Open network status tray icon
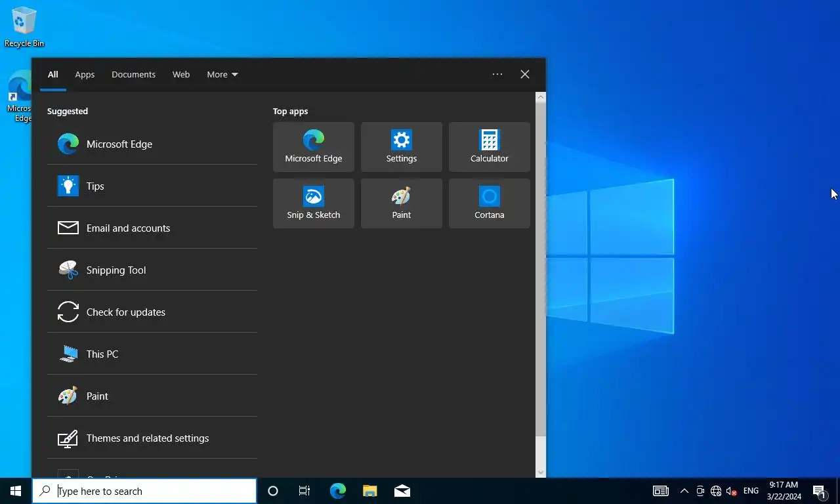Image resolution: width=840 pixels, height=504 pixels. pos(716,491)
